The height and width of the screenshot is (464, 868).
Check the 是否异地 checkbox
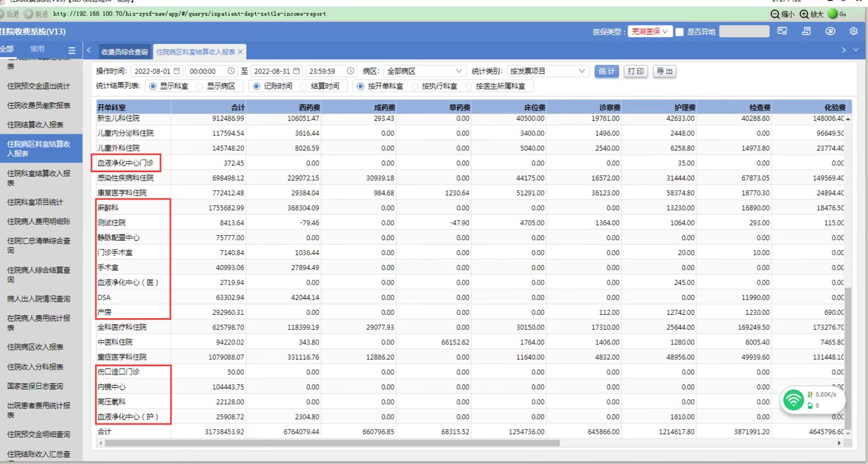click(679, 32)
